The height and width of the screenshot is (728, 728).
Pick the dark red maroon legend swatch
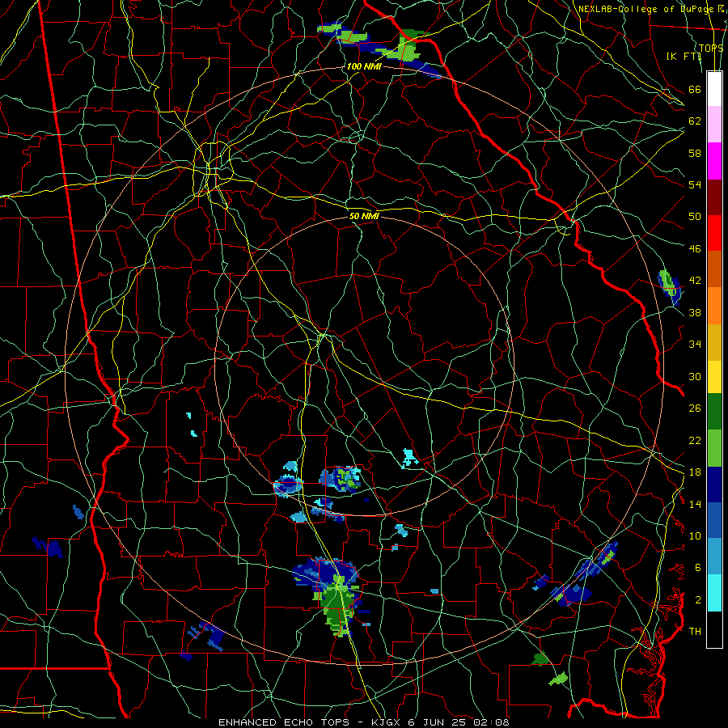tap(714, 197)
